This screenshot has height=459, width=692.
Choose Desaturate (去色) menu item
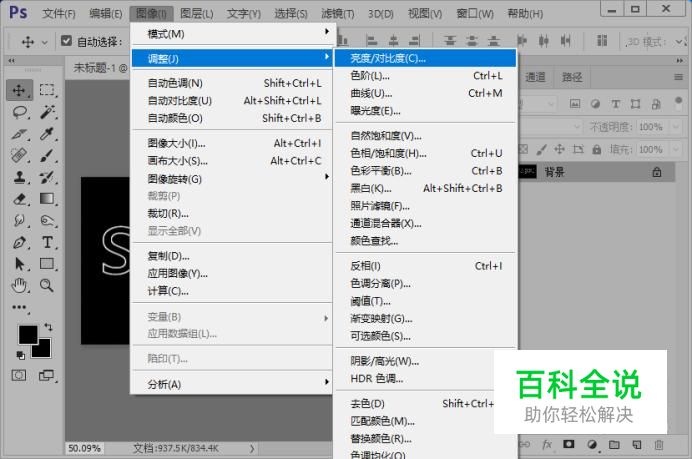(415, 403)
